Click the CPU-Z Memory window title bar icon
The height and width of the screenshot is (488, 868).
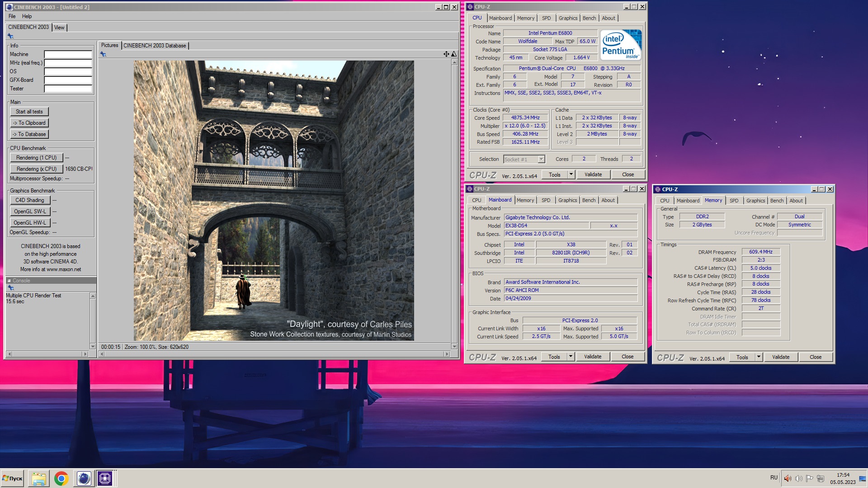[658, 189]
